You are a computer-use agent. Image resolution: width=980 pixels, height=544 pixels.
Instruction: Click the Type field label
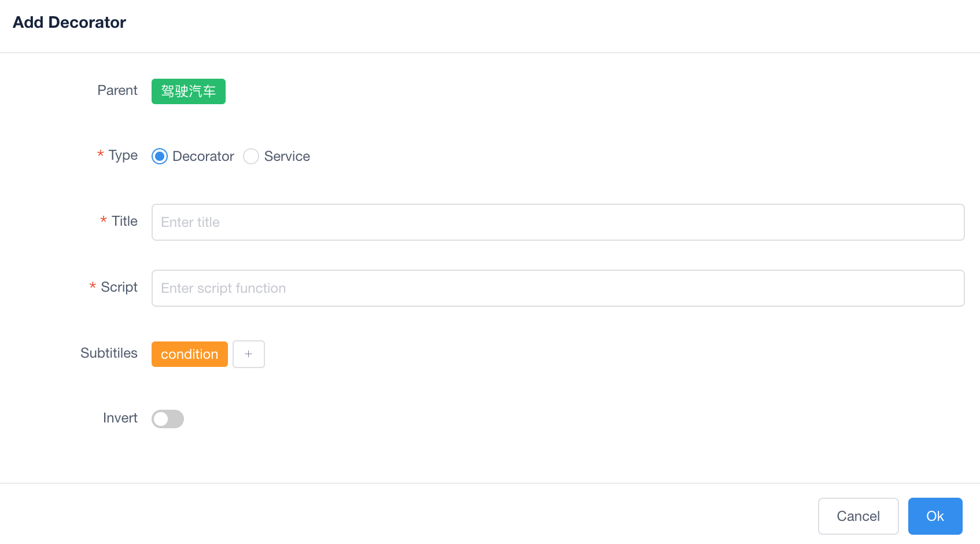123,155
